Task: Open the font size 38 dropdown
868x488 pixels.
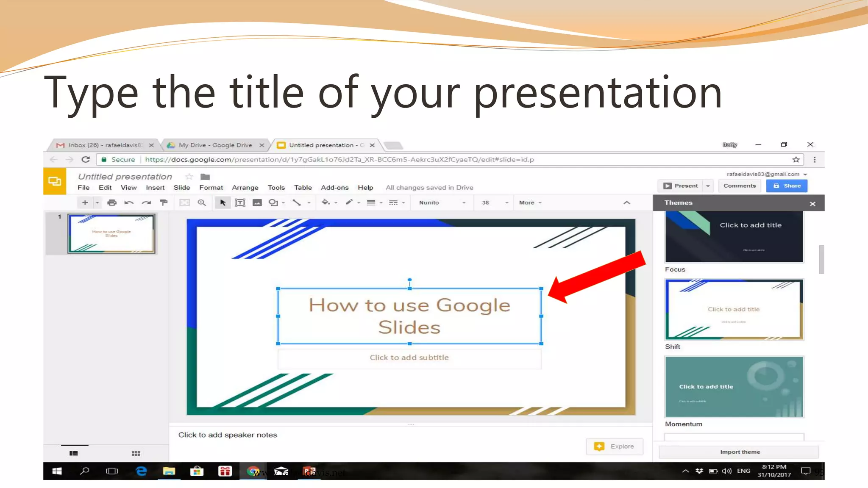Action: pyautogui.click(x=494, y=202)
